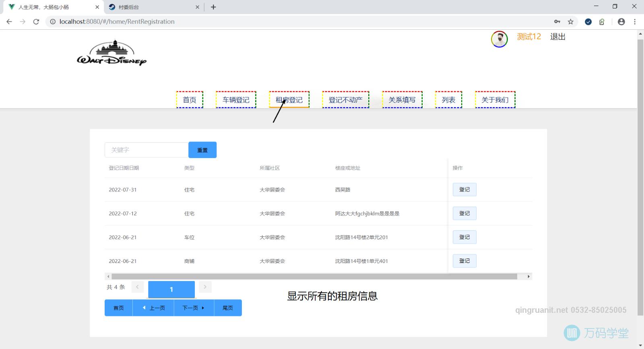Screen dimensions: 644x349
Task: Open the 车辆登记 navigation menu item
Action: [236, 100]
